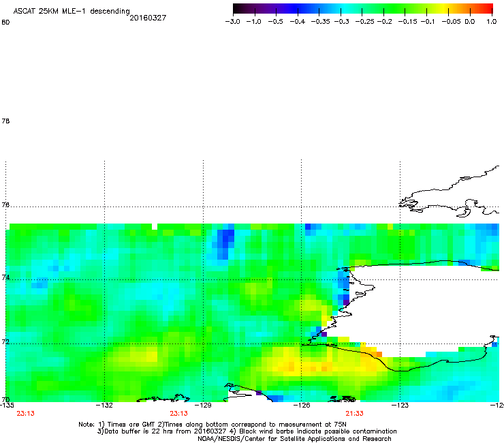Click the 1.0 color scale label
Screen dimensions: 504x443
tap(492, 22)
